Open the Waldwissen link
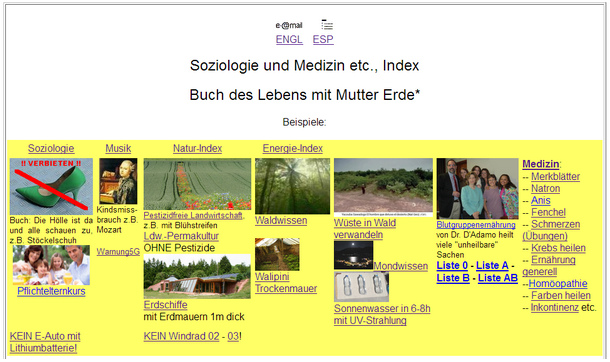This screenshot has height=362, width=610. (x=281, y=220)
